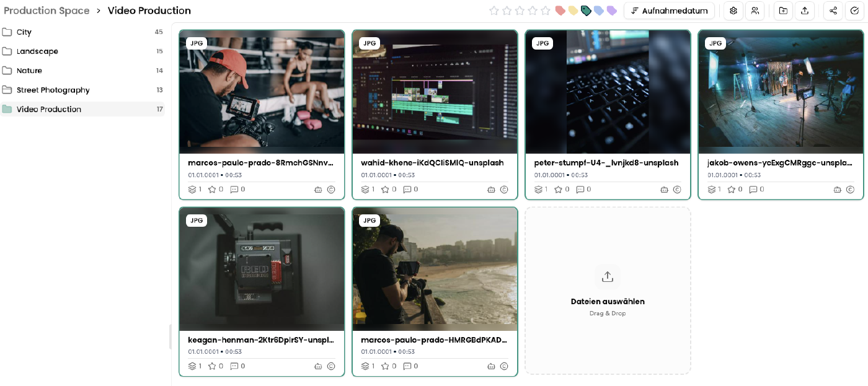The image size is (868, 386).
Task: Go to Production Space in the breadcrumb
Action: (46, 11)
